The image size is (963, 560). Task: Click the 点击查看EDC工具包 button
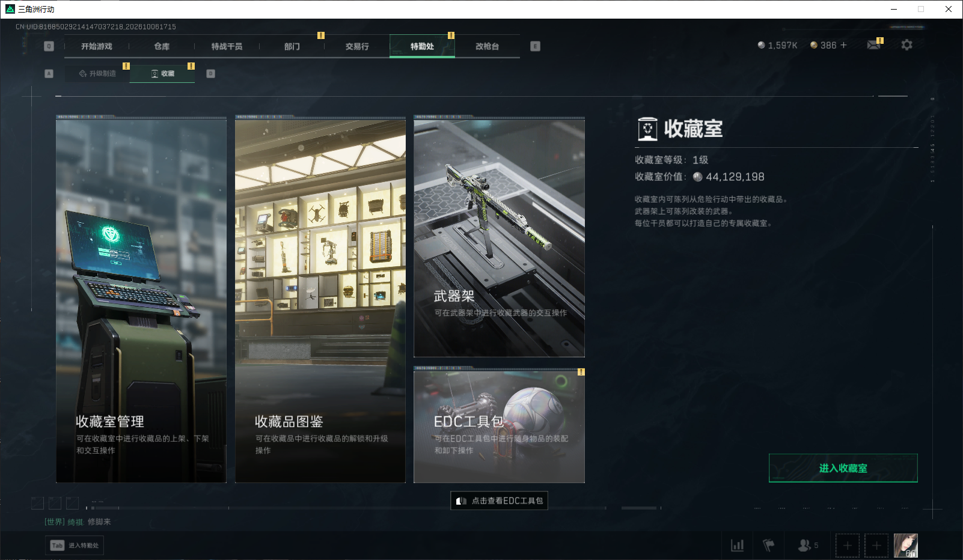tap(499, 501)
